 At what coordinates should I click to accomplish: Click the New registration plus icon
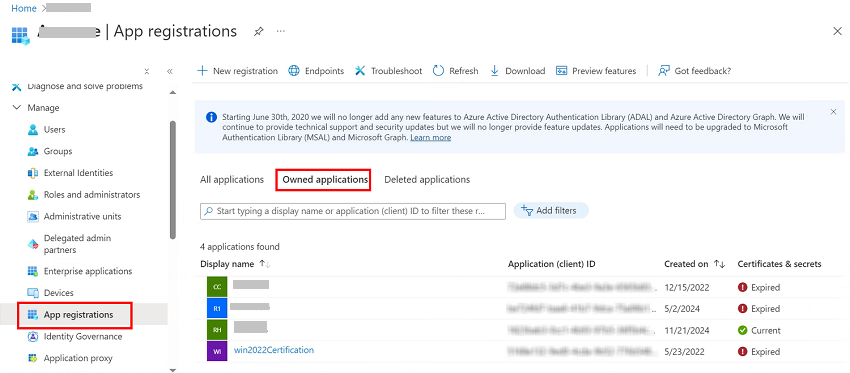[x=202, y=71]
